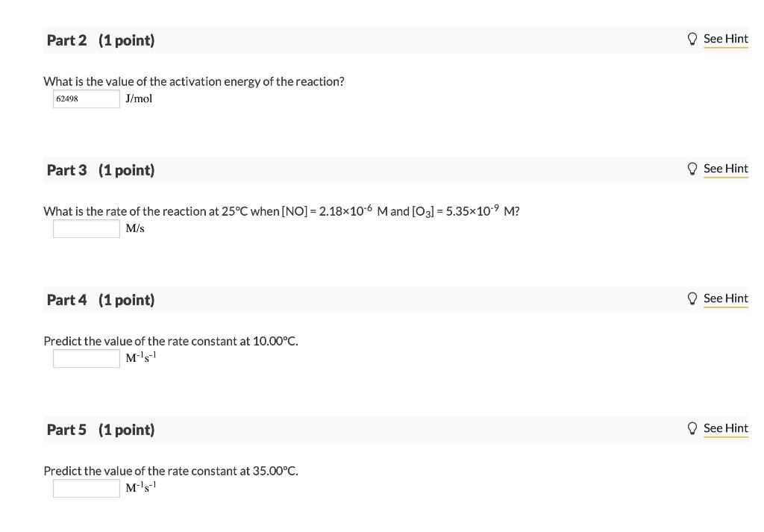Show the See Hint link for Part 5
Image resolution: width=764 pixels, height=532 pixels.
(725, 428)
